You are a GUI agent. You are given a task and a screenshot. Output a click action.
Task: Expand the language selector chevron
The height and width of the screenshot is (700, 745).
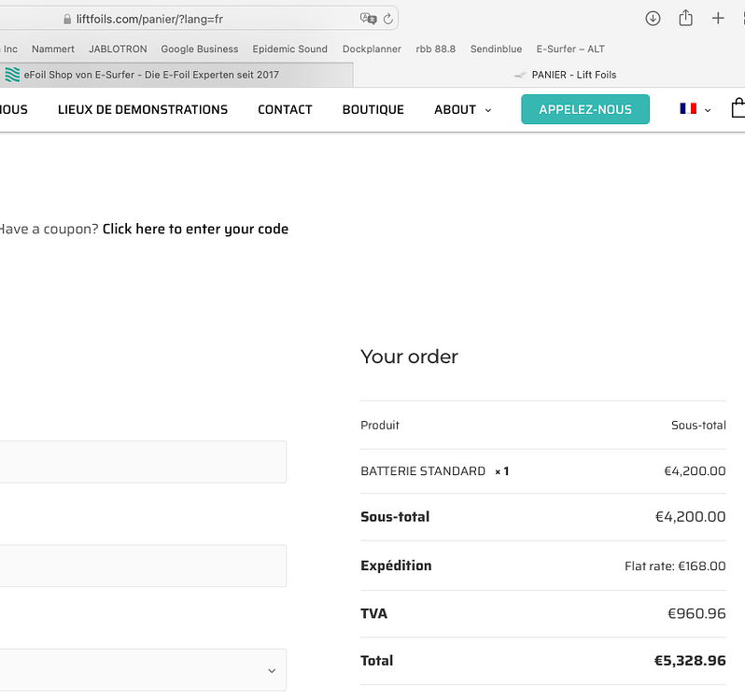pos(708,110)
